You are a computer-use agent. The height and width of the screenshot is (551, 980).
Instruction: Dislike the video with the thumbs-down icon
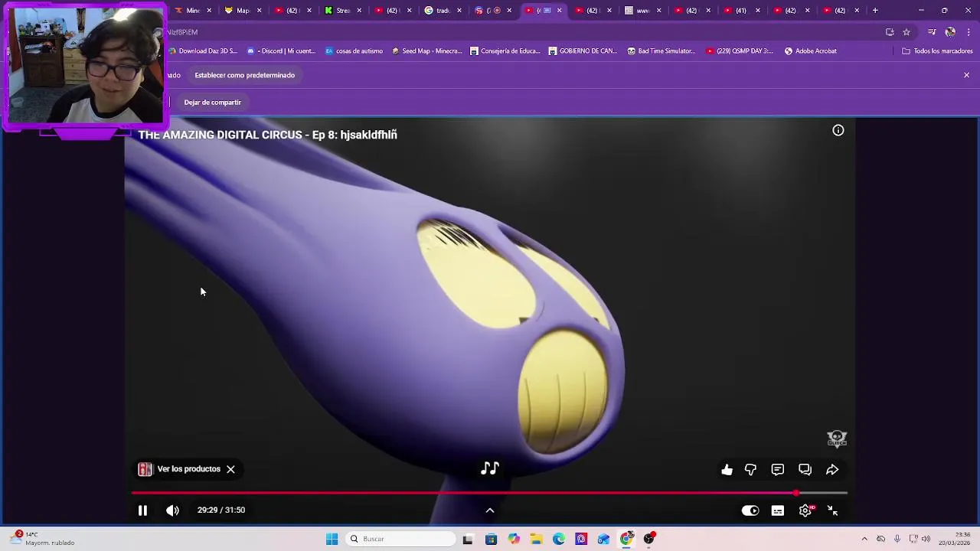pos(751,470)
